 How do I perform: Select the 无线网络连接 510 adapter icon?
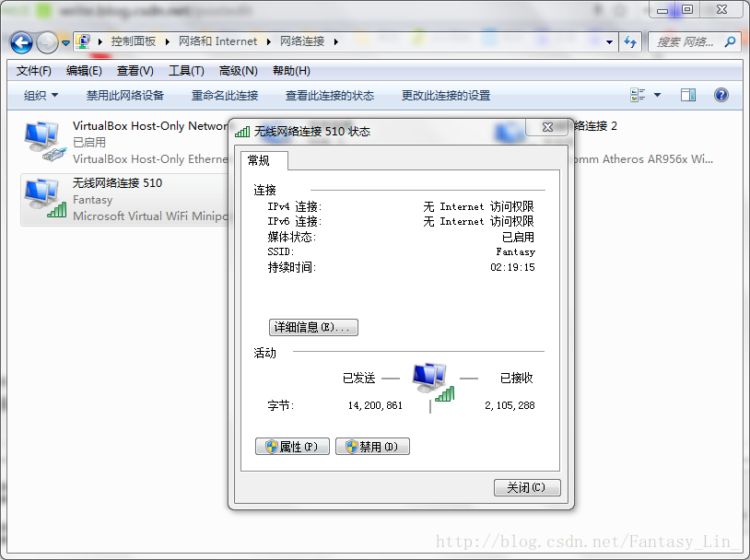tap(44, 198)
